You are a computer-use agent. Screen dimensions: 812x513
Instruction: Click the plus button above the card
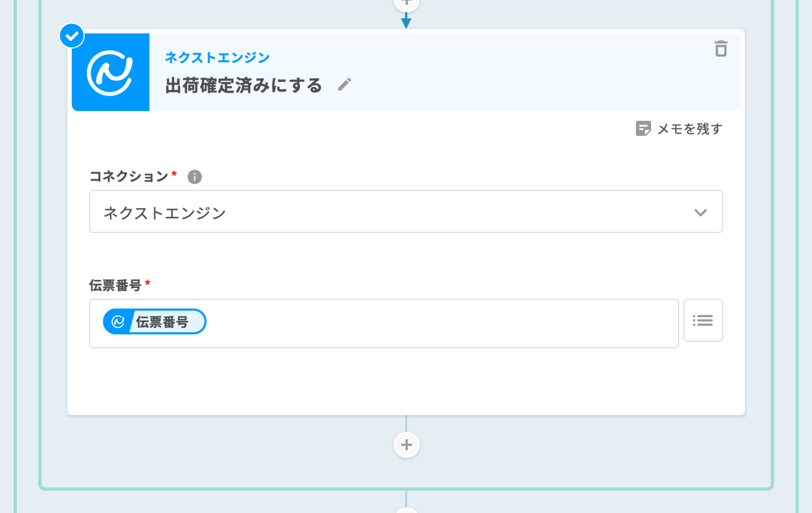tap(406, 3)
